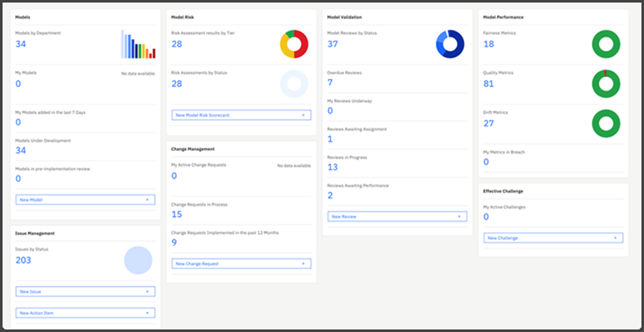Open the 203 Issues by Status count

[x=24, y=261]
